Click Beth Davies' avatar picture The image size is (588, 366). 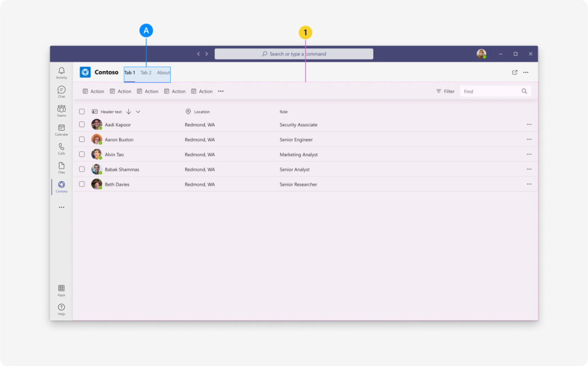click(96, 184)
